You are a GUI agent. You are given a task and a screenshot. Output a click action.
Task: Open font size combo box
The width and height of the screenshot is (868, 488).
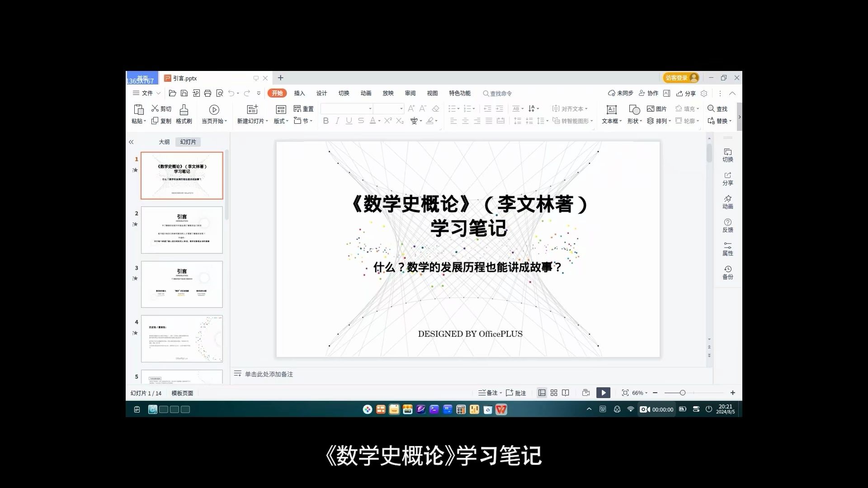(388, 108)
